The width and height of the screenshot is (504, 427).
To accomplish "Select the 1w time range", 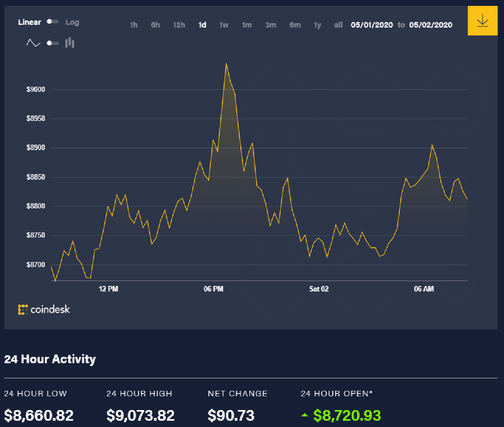I will (x=224, y=25).
